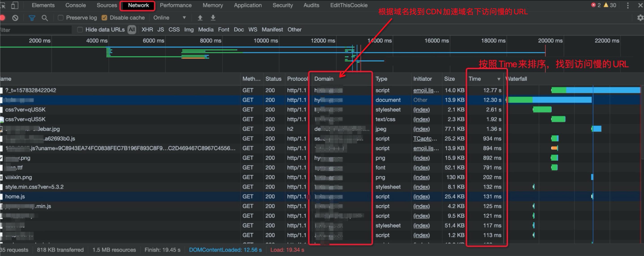The height and width of the screenshot is (256, 644).
Task: Follow the emoji.lis... initiator link
Action: pyautogui.click(x=426, y=90)
